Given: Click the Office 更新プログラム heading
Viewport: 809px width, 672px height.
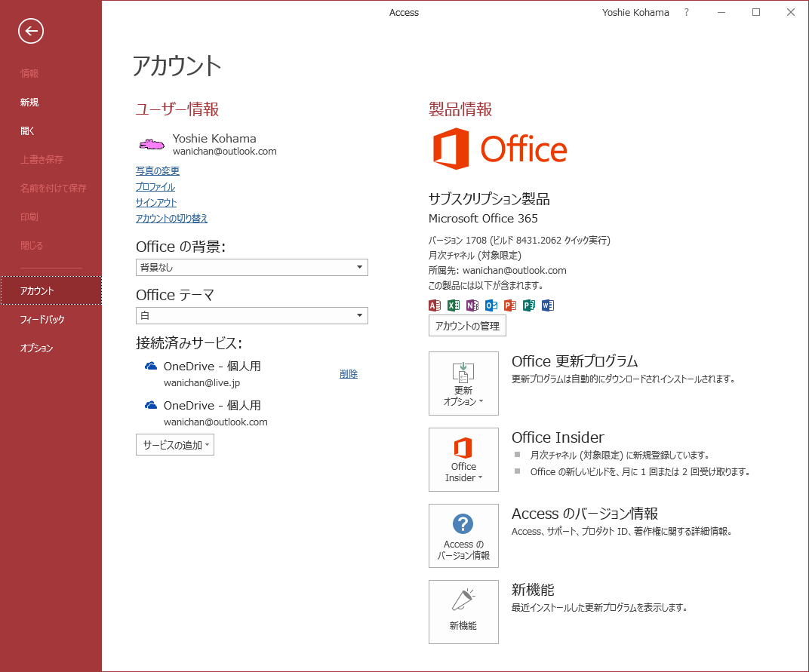Looking at the screenshot, I should (x=575, y=361).
